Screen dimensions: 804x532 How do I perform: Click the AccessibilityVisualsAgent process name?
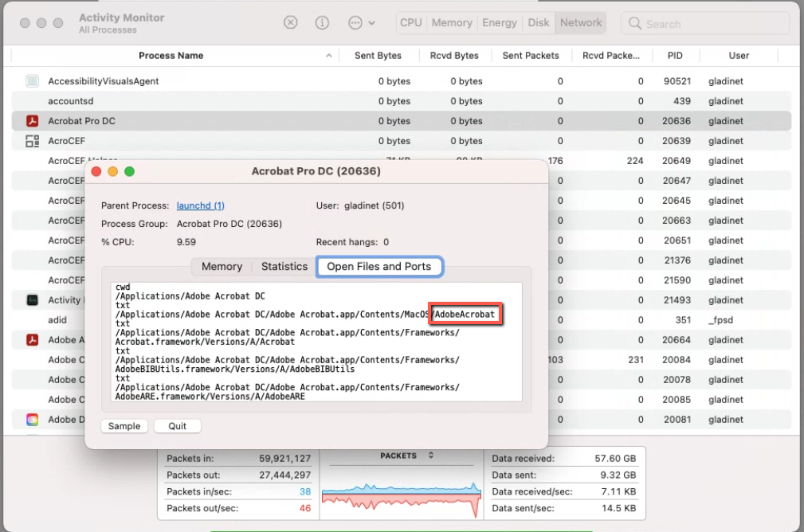tap(103, 81)
